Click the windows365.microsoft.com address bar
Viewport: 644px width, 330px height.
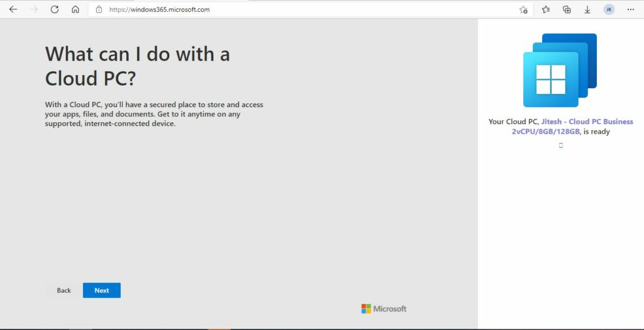tap(311, 9)
